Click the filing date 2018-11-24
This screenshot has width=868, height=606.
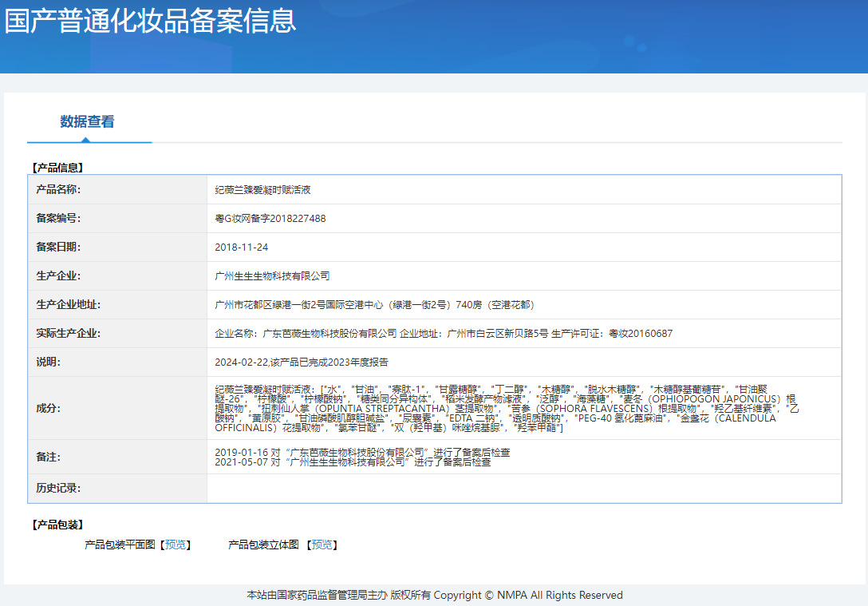point(241,248)
